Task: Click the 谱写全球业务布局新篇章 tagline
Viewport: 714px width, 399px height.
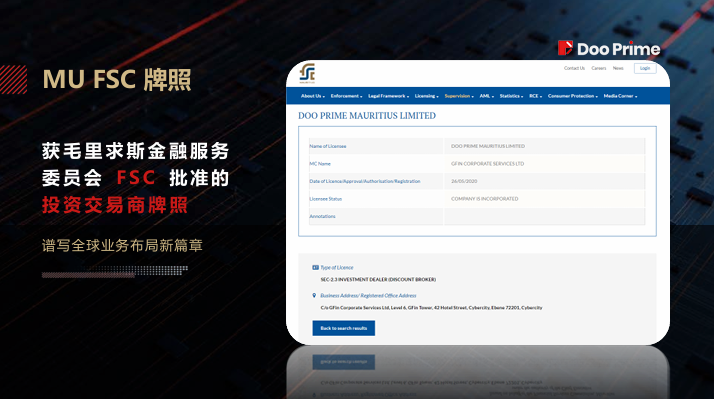Action: (x=122, y=246)
